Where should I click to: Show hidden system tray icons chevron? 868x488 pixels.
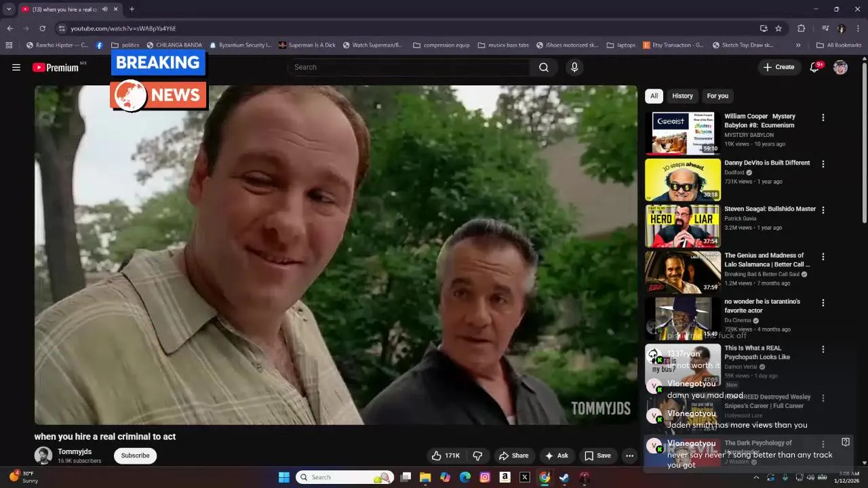pyautogui.click(x=757, y=477)
